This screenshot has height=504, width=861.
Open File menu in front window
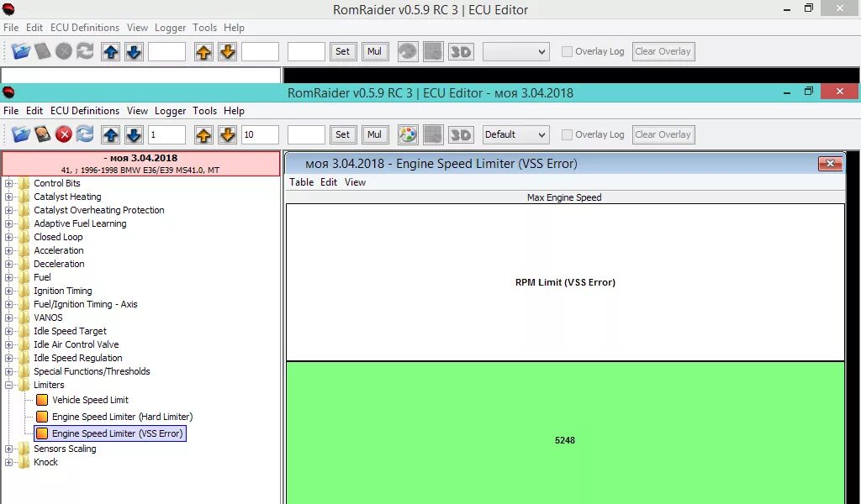pos(11,111)
